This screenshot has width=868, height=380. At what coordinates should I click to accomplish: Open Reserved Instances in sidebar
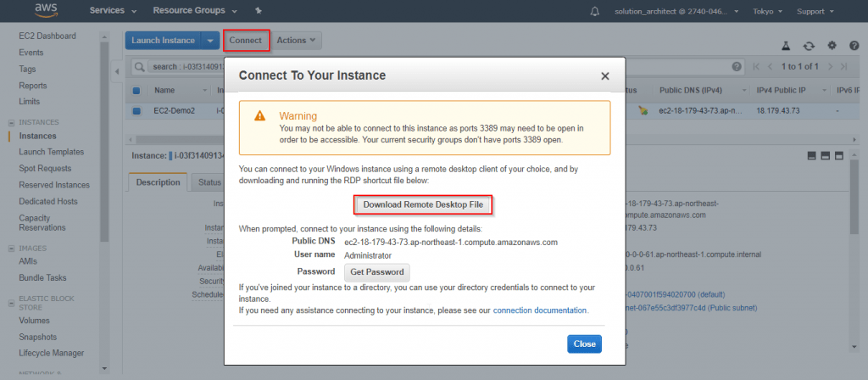coord(54,185)
